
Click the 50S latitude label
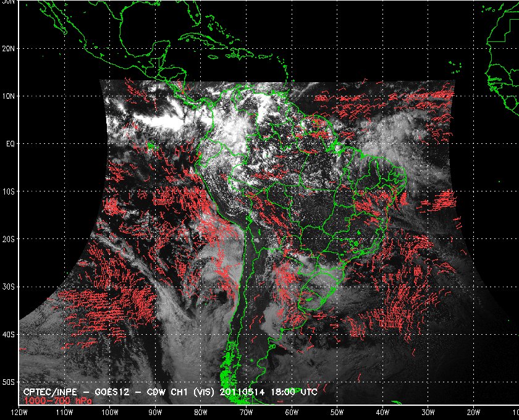coord(9,382)
